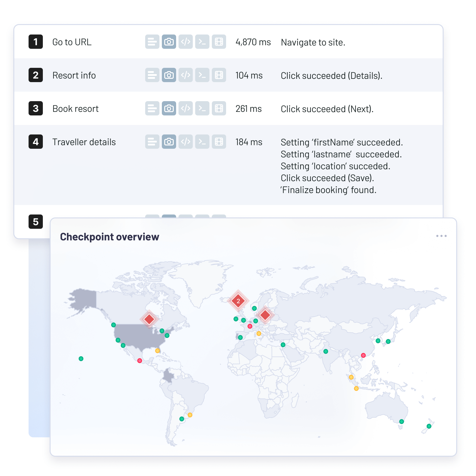Open the code view for the Book resort step
The height and width of the screenshot is (476, 476).
click(185, 109)
